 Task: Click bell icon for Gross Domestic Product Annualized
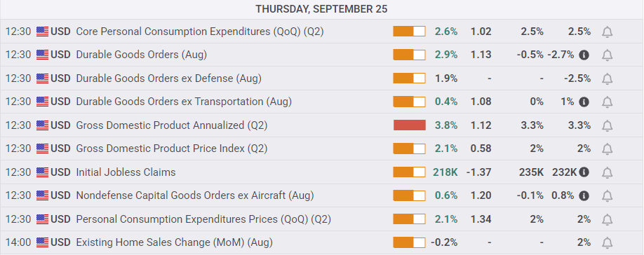[x=607, y=125]
